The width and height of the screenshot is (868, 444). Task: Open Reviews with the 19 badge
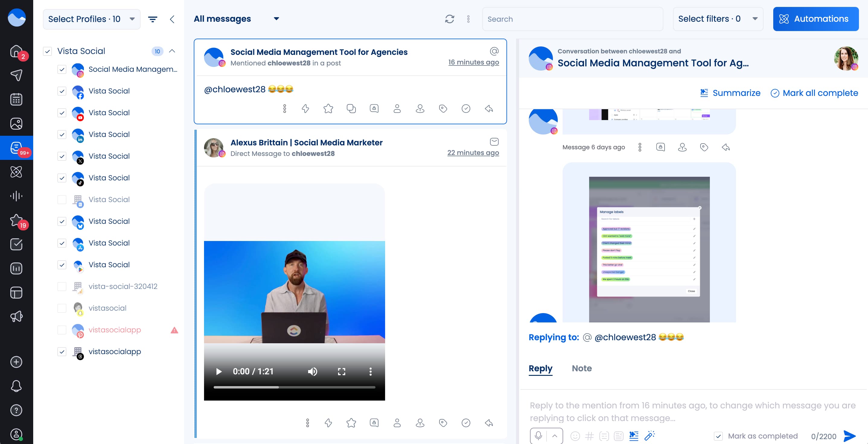point(16,220)
